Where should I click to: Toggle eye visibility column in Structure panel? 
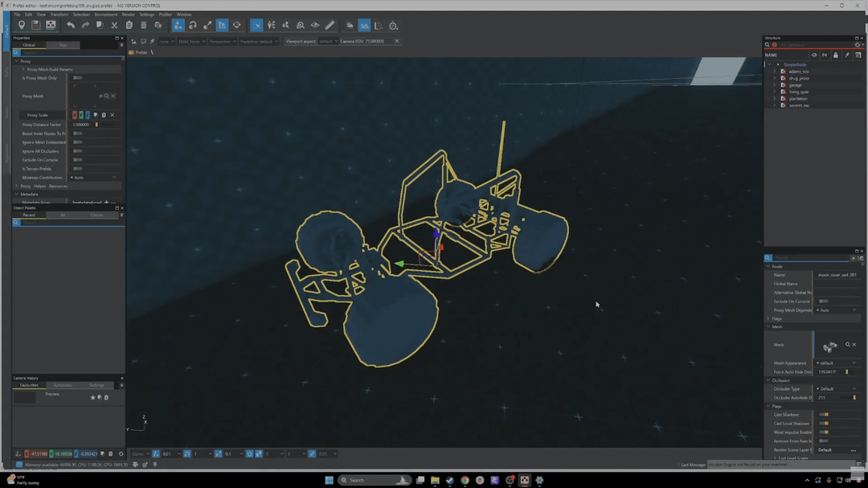coord(814,55)
